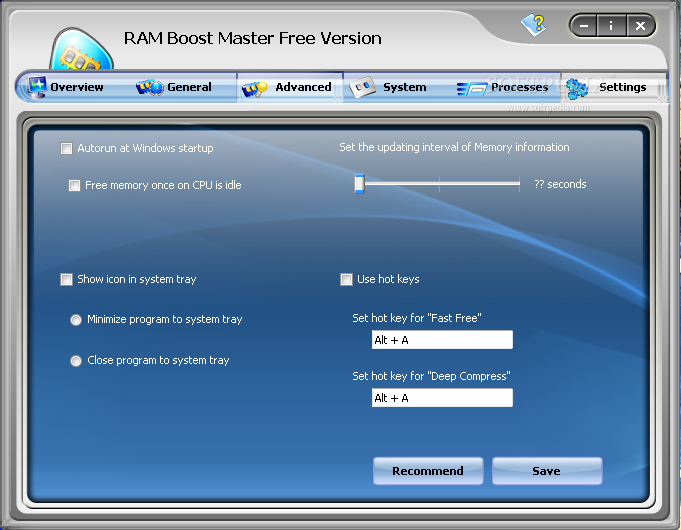The height and width of the screenshot is (530, 681).
Task: Open the info button in title bar
Action: tap(611, 26)
